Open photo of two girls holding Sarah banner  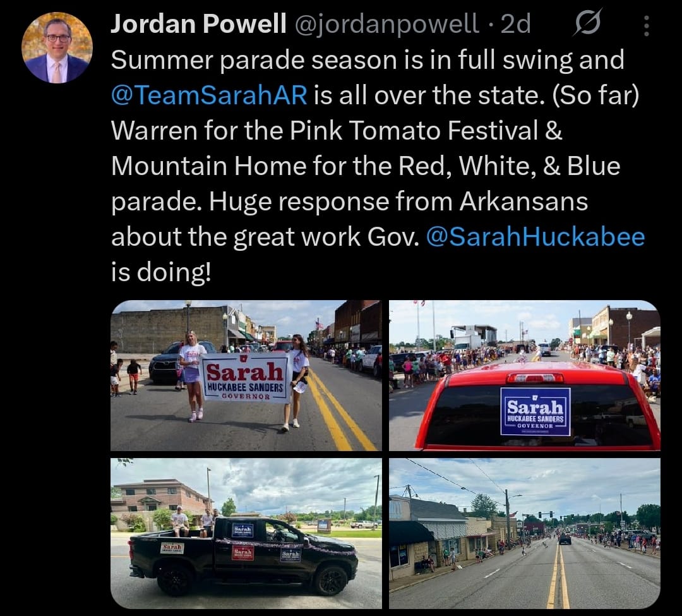[246, 375]
